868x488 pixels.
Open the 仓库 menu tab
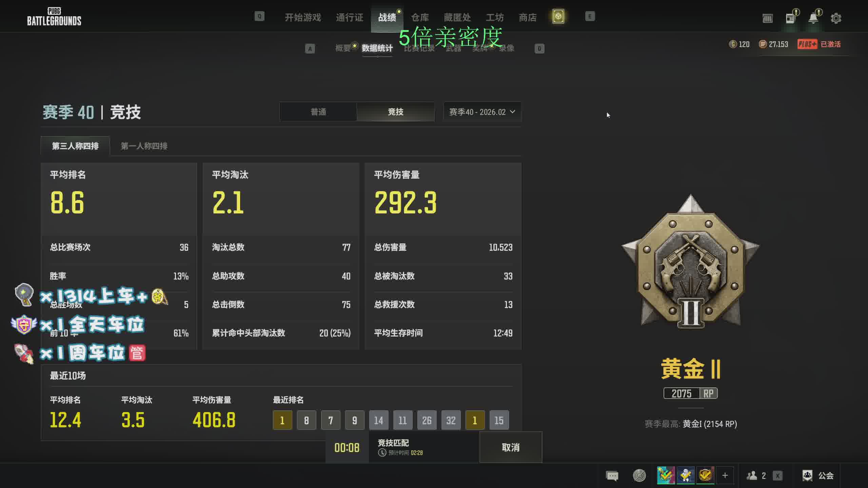(x=420, y=17)
